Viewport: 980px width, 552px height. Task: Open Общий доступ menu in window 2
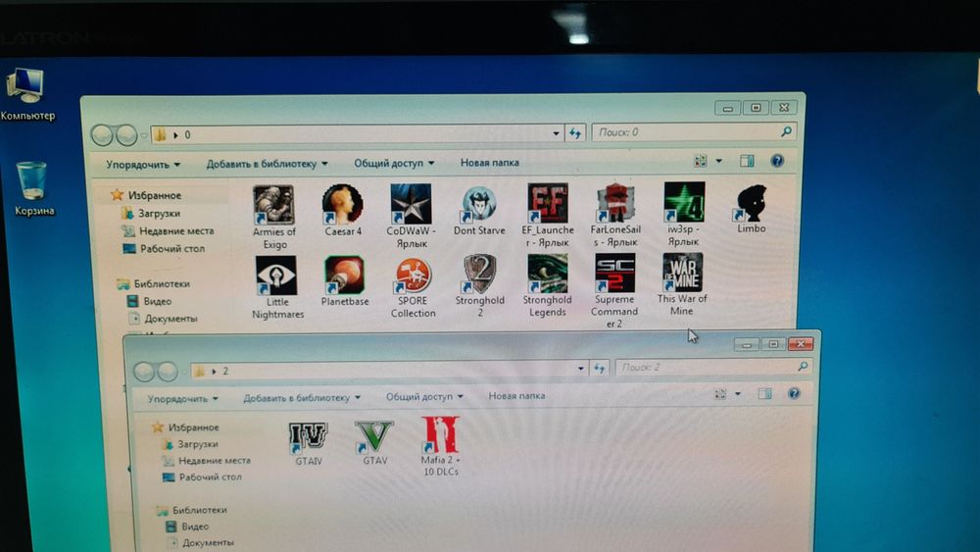click(x=424, y=396)
